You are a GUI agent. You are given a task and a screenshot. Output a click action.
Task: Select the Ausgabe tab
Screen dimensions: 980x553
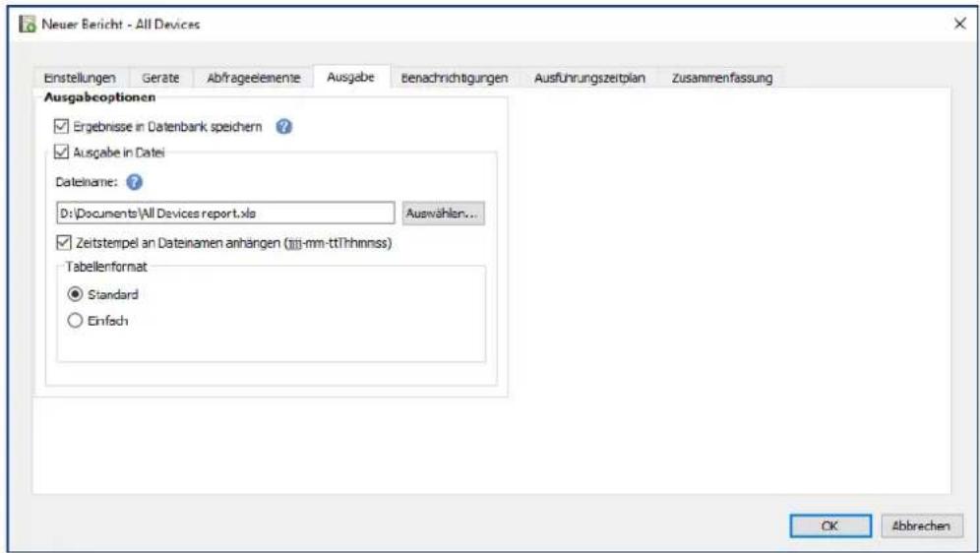pyautogui.click(x=351, y=77)
